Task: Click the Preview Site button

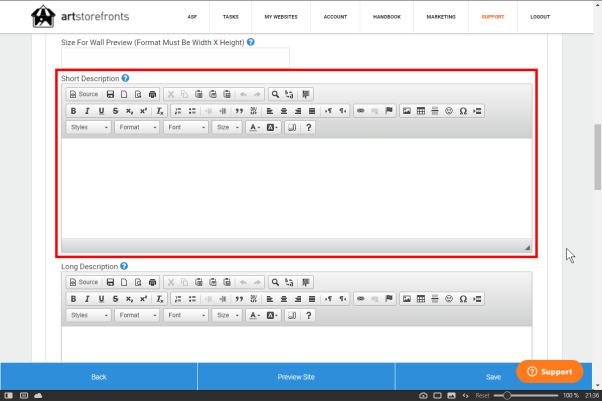Action: 296,377
